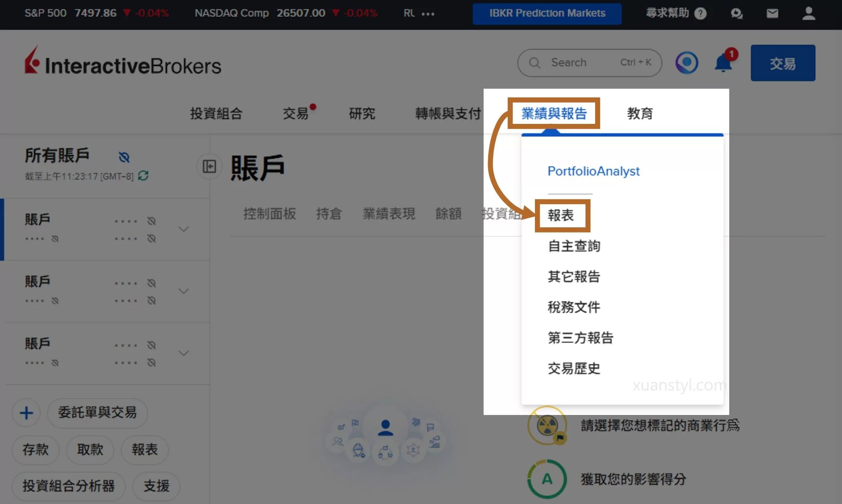Viewport: 842px width, 504px height.
Task: Open the 研究 menu
Action: pos(362,113)
